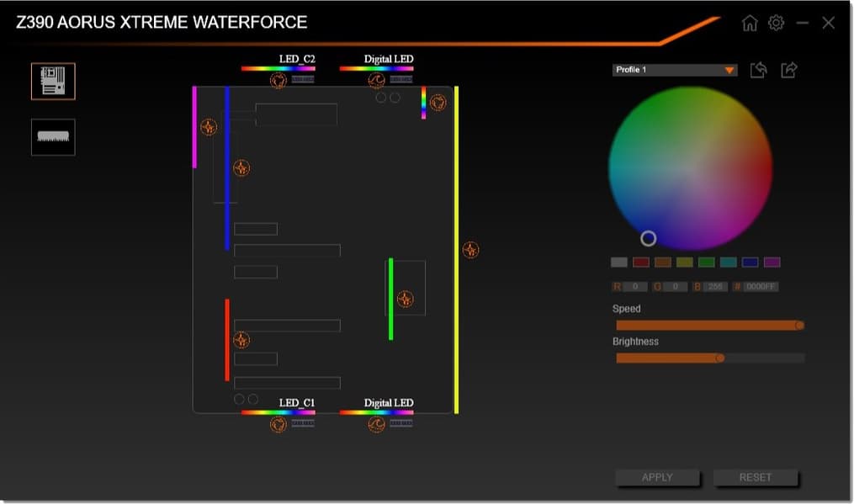Click the hex color code field

pos(761,287)
